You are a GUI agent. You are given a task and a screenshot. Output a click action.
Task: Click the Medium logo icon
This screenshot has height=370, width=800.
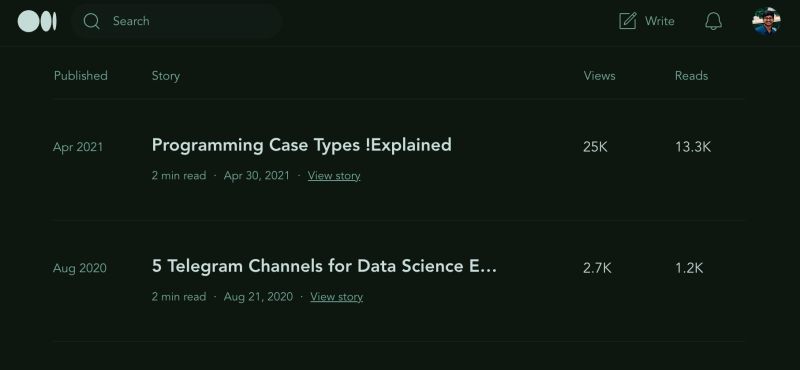pyautogui.click(x=37, y=21)
